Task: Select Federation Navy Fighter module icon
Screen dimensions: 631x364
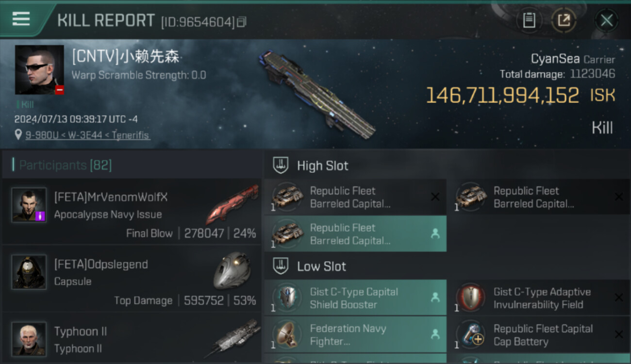Action: [x=287, y=334]
